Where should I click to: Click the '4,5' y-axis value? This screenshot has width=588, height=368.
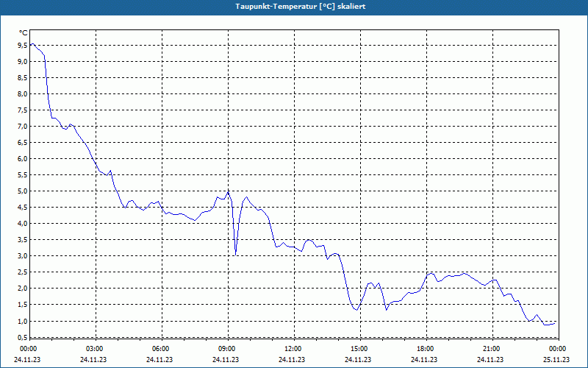click(23, 208)
